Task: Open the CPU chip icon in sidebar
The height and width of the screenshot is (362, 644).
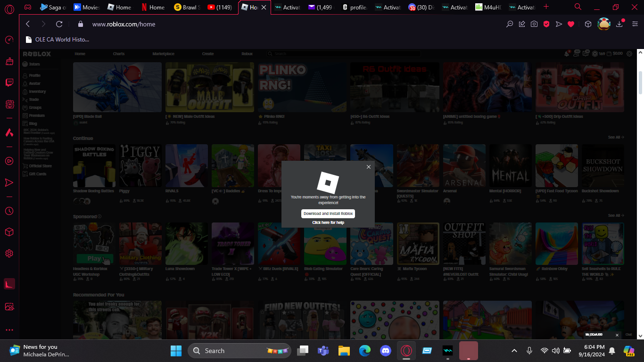Action: (9, 104)
